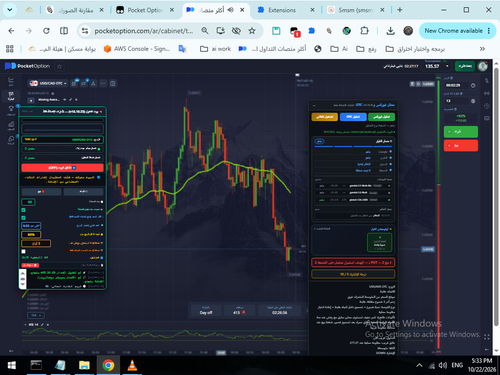The width and height of the screenshot is (500, 375).
Task: Click the zoom magnifier in address bar
Action: pyautogui.click(x=205, y=31)
